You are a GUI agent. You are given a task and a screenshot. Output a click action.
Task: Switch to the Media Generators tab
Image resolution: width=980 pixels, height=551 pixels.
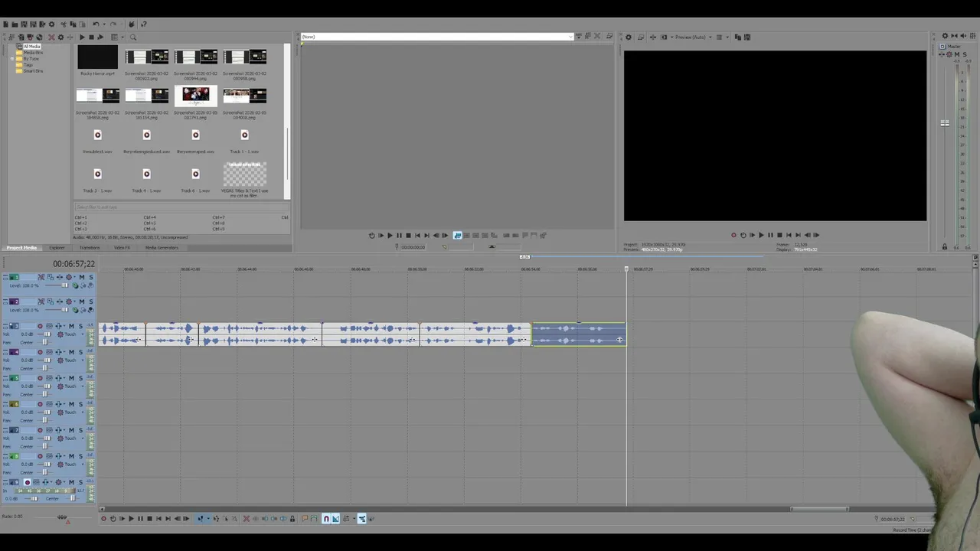[162, 248]
